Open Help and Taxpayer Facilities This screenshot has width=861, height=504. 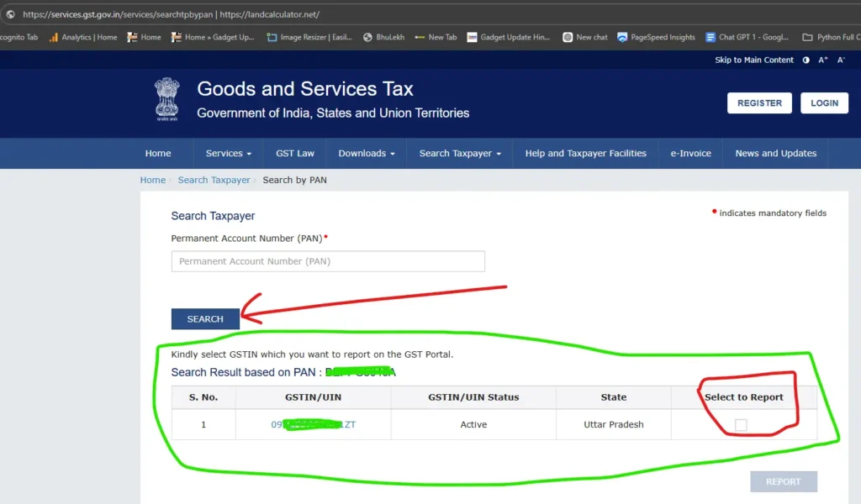[x=585, y=154]
